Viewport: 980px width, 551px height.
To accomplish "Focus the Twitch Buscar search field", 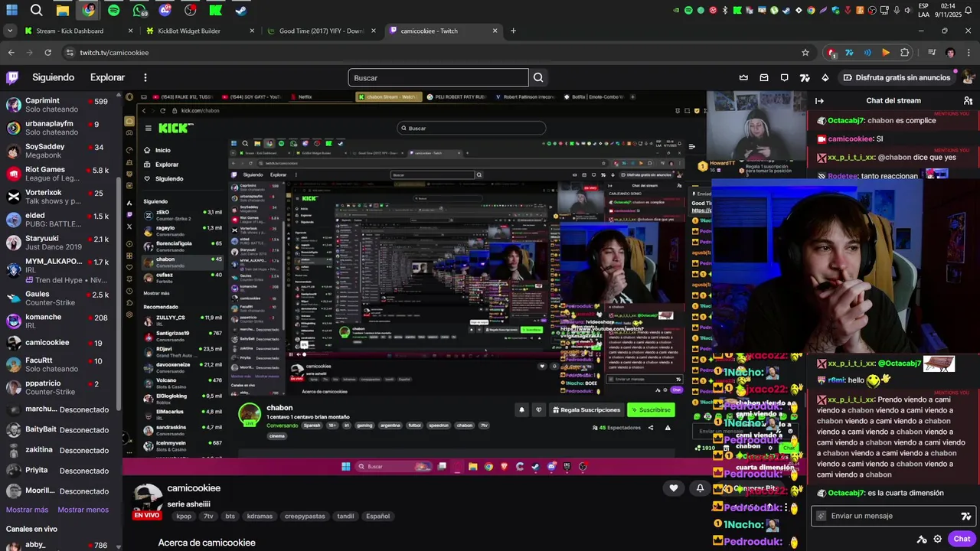I will [438, 77].
